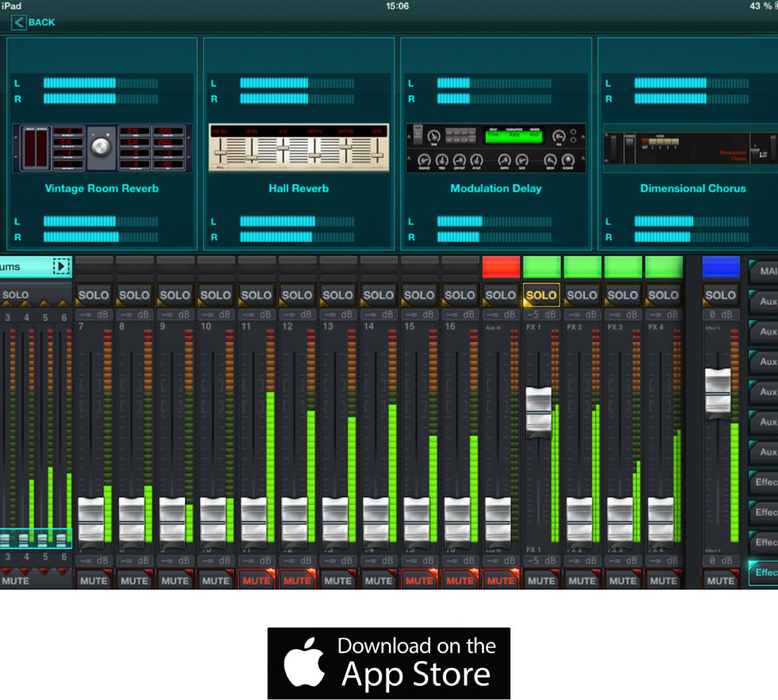Click the Download on the App Store button
The image size is (778, 700).
389,663
